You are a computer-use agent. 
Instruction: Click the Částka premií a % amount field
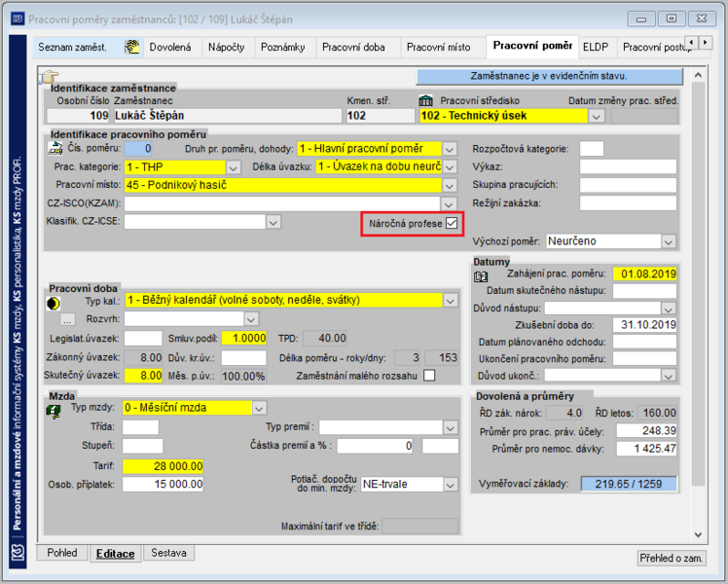(x=375, y=446)
